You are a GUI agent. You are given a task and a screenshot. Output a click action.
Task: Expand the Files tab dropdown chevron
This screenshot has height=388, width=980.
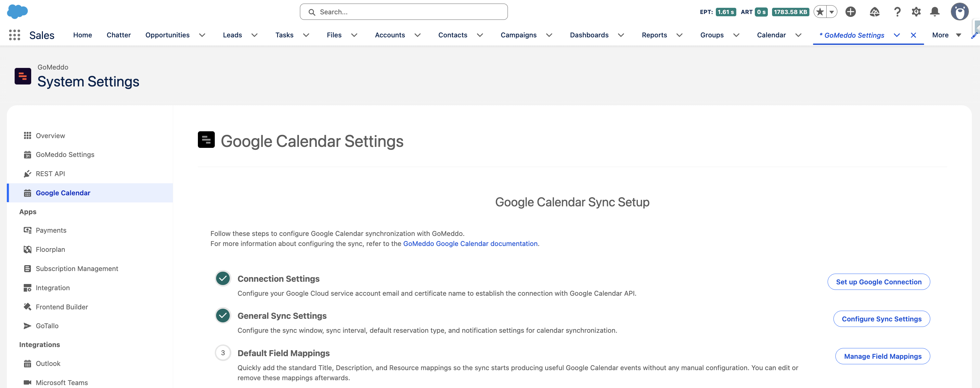[x=354, y=35]
